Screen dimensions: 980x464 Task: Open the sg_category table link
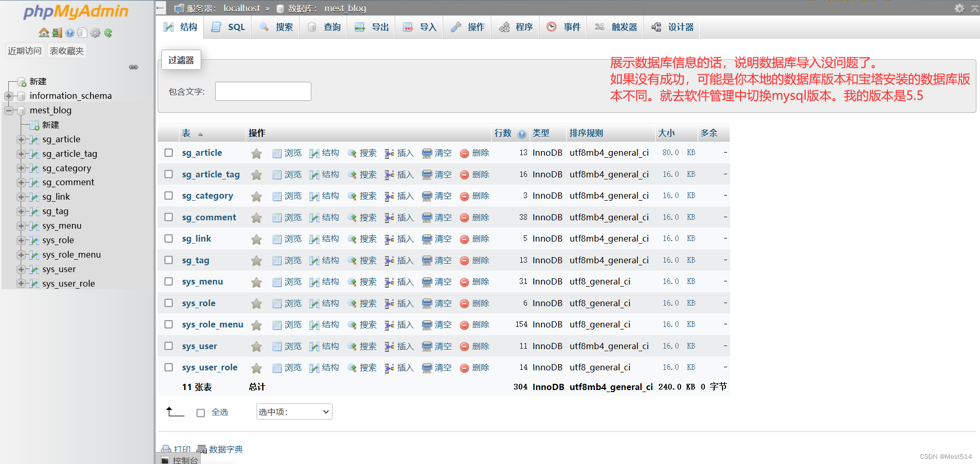207,196
